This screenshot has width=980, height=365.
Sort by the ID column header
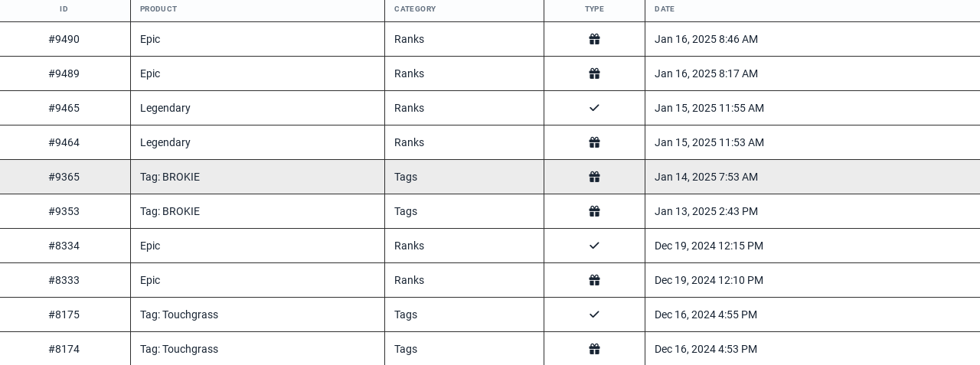64,9
